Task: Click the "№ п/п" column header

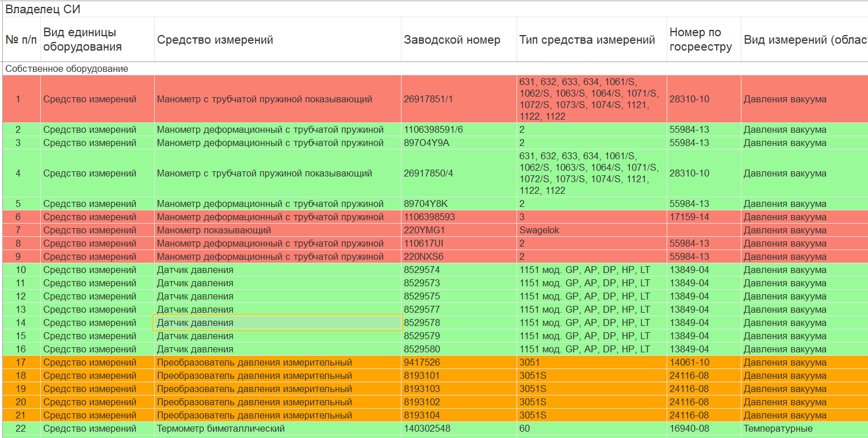Action: [x=21, y=40]
